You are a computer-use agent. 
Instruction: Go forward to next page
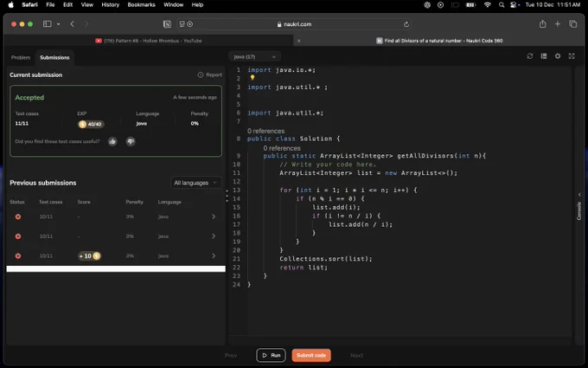pyautogui.click(x=86, y=24)
